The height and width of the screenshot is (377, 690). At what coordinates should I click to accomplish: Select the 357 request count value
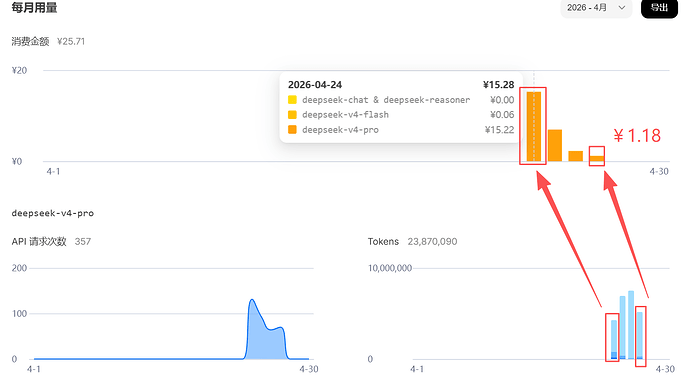coord(83,242)
